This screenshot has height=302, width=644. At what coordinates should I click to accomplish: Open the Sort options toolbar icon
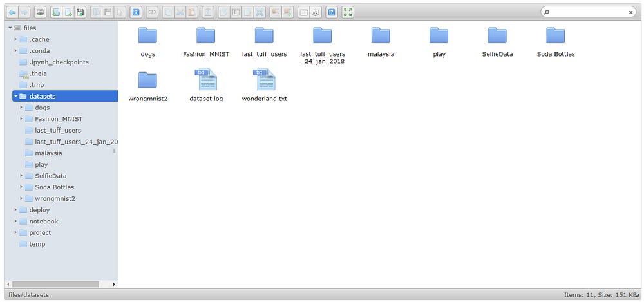click(316, 12)
